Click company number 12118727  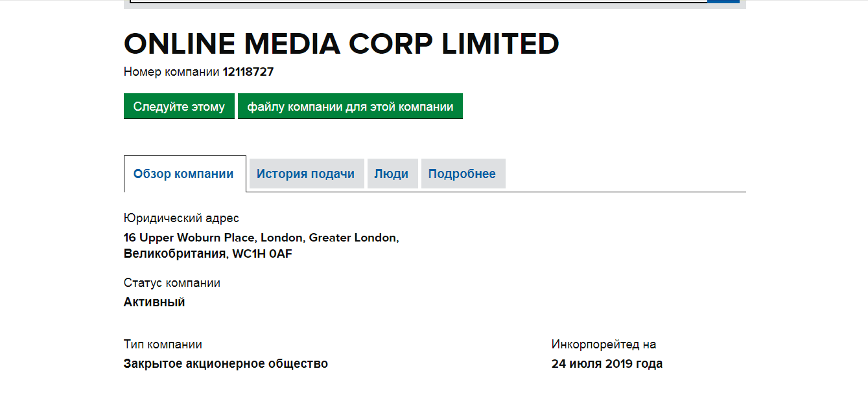coord(248,72)
